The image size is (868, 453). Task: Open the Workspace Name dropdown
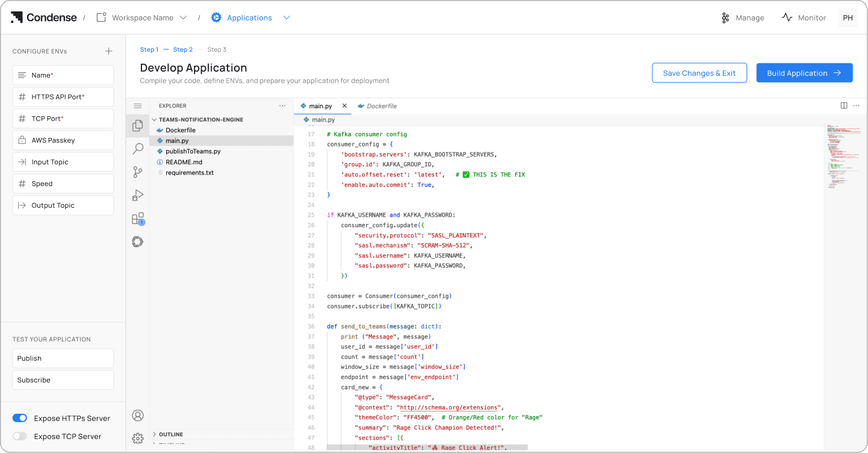coord(142,17)
